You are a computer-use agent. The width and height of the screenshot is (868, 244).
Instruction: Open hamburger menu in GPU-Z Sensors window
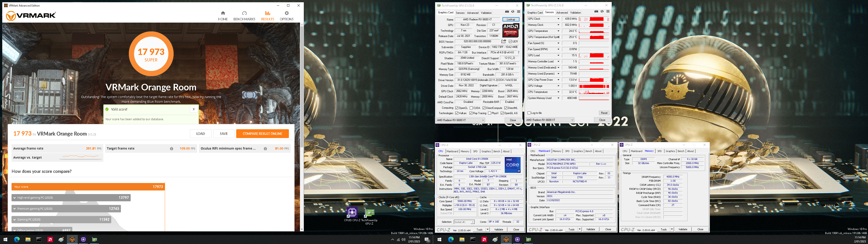608,12
